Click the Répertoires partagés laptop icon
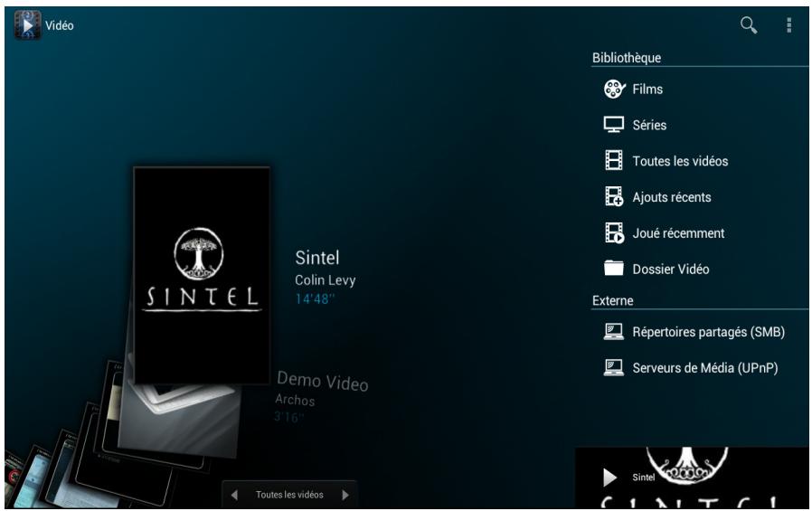812x511 pixels. (x=614, y=331)
